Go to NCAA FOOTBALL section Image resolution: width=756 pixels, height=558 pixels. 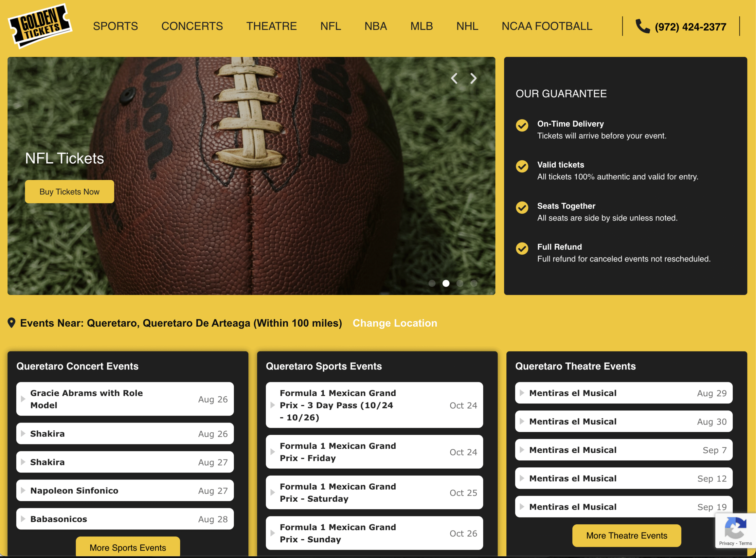coord(547,26)
